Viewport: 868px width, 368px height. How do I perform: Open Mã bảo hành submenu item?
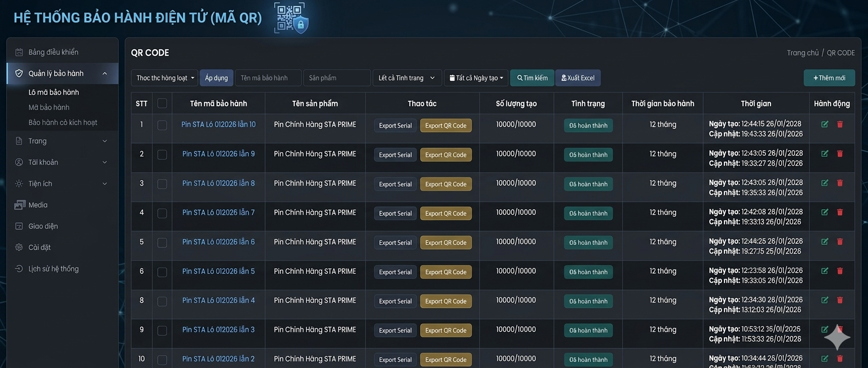[49, 107]
